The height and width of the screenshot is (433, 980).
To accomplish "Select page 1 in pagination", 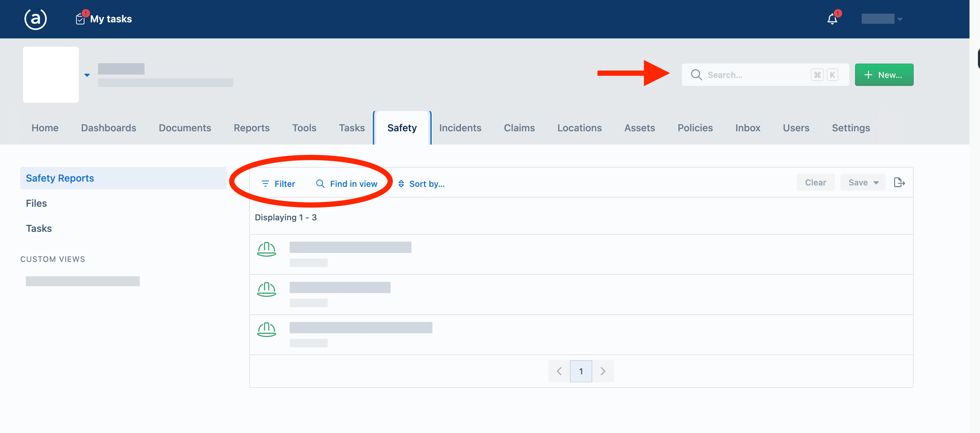I will coord(581,371).
